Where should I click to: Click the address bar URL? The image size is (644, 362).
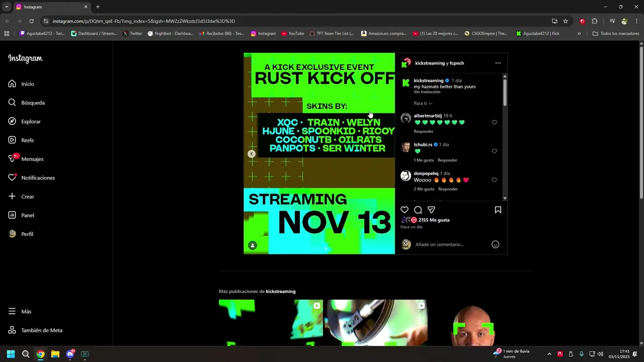[143, 21]
